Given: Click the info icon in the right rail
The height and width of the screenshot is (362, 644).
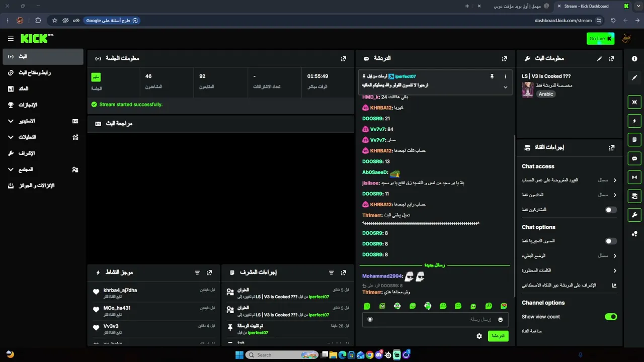Looking at the screenshot, I should (634, 58).
